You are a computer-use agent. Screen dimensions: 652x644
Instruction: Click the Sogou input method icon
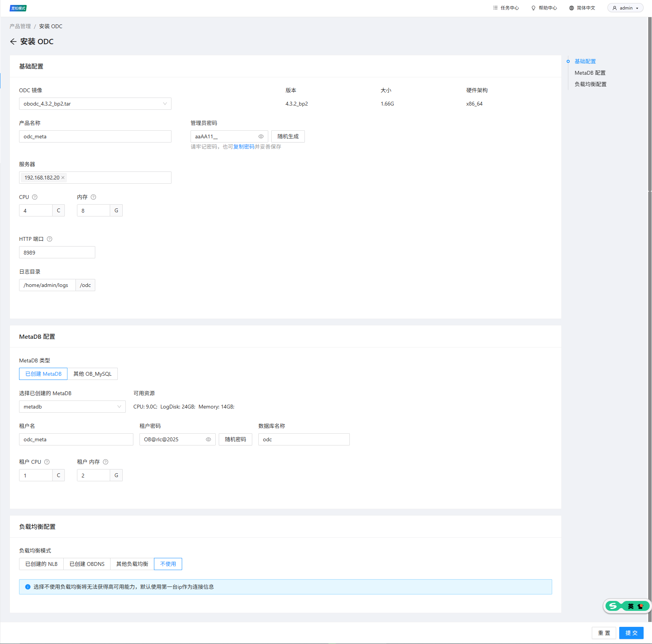coord(613,606)
